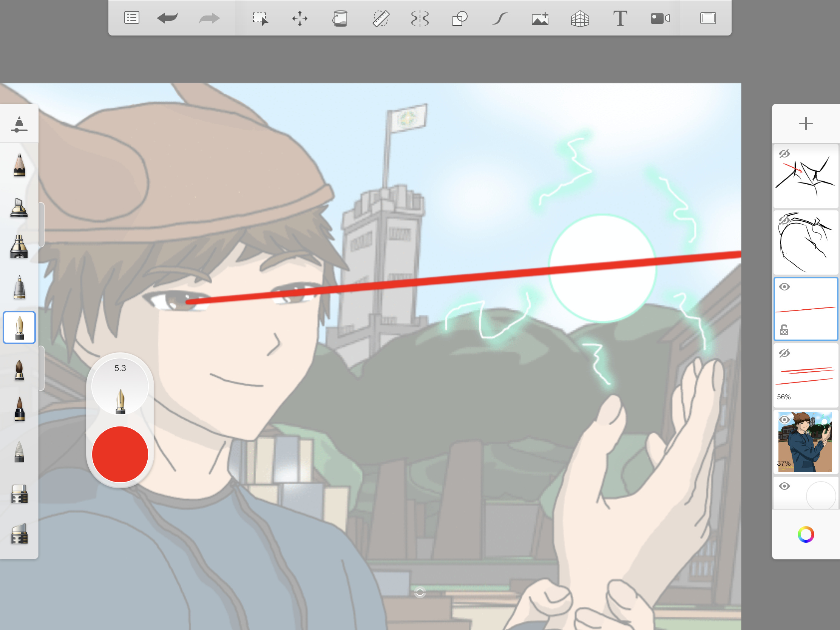This screenshot has height=630, width=840.
Task: Open the main menu list icon
Action: pos(132,18)
